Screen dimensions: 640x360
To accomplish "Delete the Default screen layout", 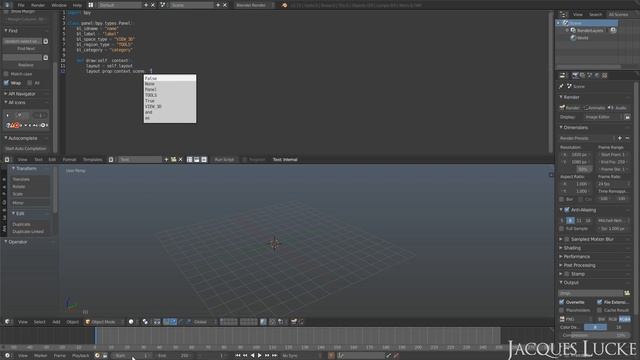I will click(153, 5).
